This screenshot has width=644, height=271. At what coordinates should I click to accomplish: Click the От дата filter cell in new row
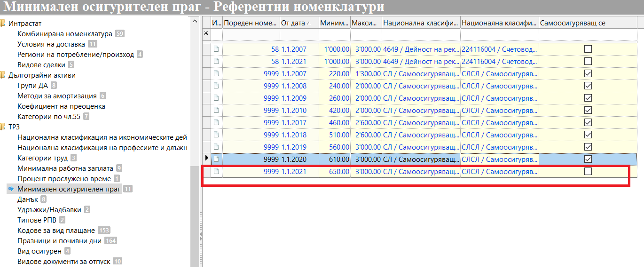coord(298,35)
